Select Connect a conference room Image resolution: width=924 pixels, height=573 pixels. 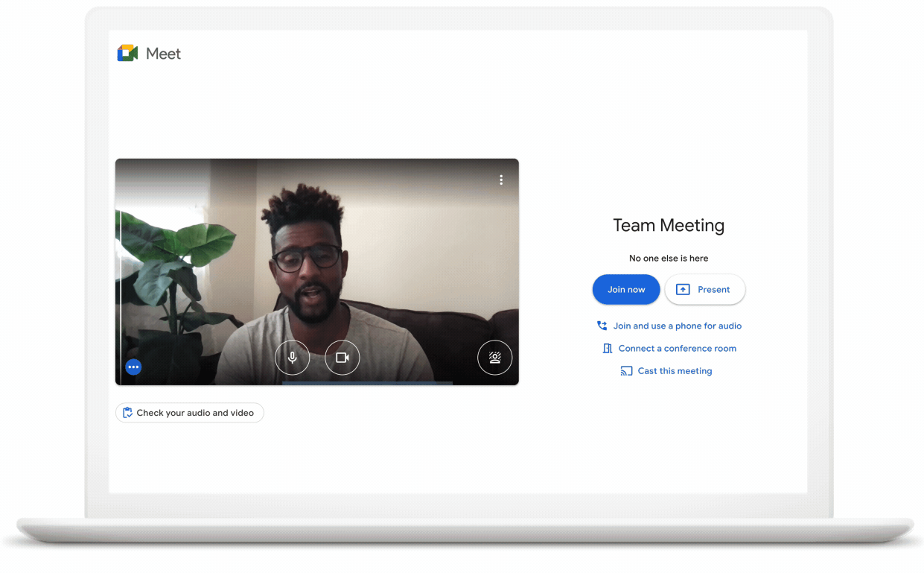pyautogui.click(x=677, y=348)
